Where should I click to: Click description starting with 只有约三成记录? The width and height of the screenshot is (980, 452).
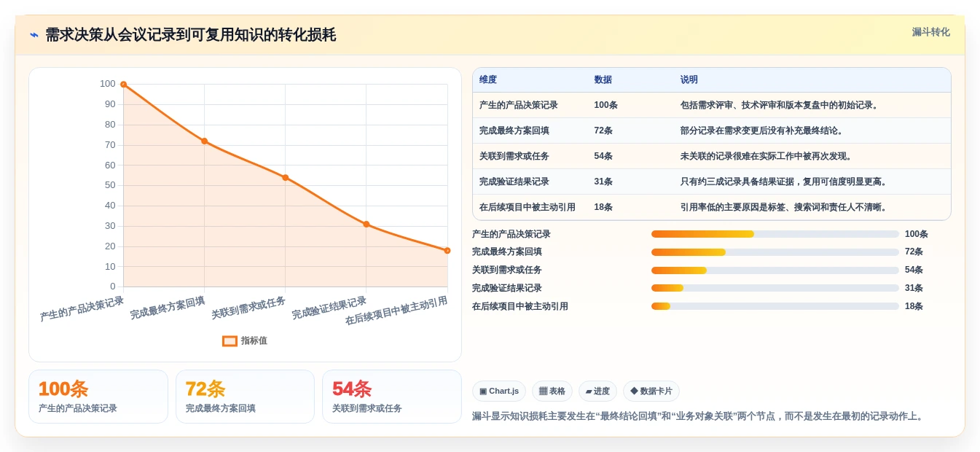785,182
